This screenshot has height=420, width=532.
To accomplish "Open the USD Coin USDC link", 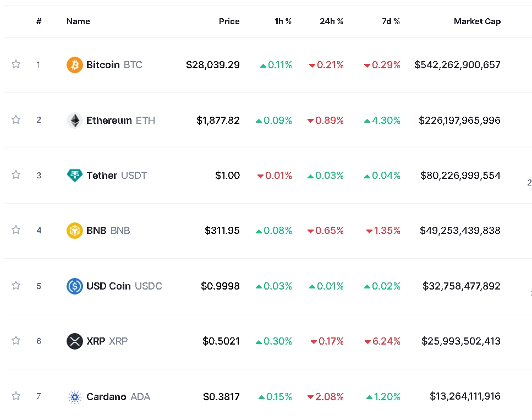I will [x=124, y=286].
